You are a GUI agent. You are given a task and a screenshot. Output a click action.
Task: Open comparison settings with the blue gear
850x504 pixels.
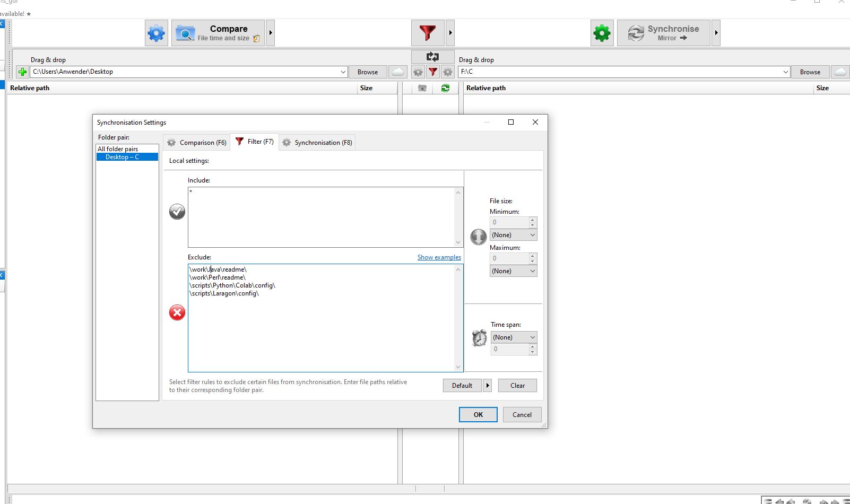tap(157, 33)
